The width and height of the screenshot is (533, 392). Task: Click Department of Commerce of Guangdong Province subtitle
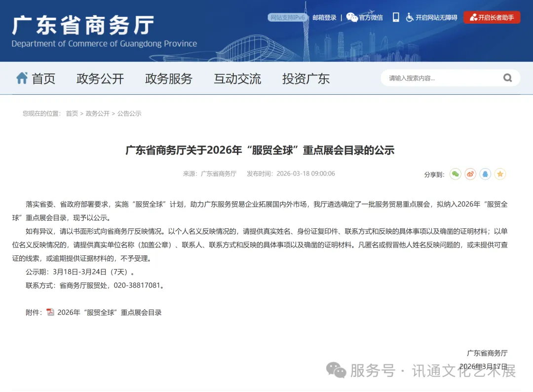[104, 44]
